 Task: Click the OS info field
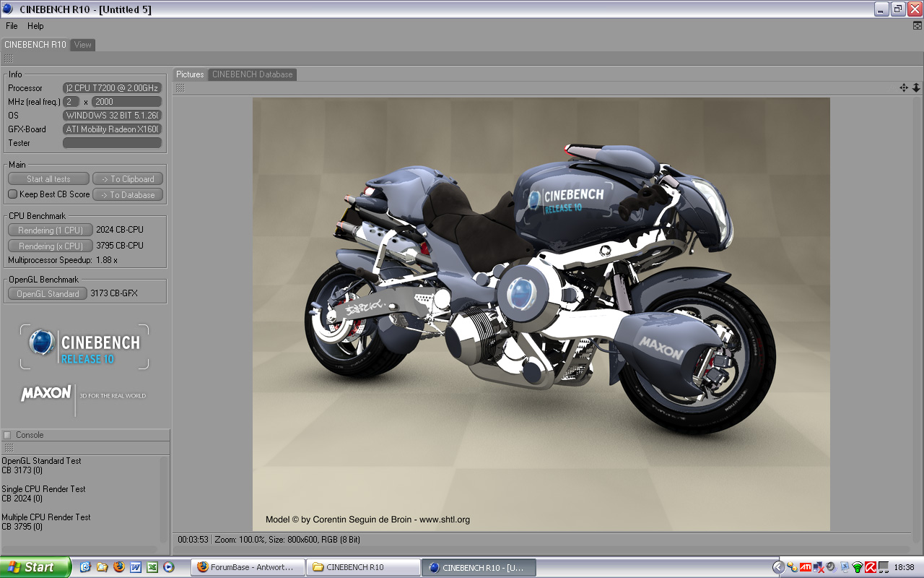(112, 116)
